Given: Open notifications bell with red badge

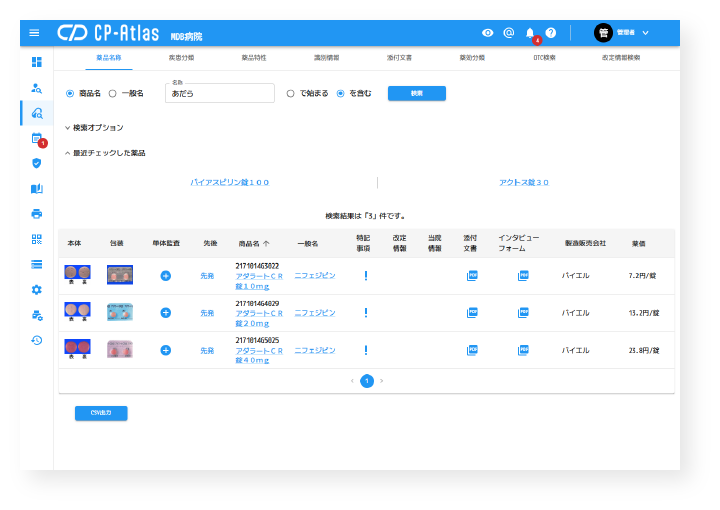Looking at the screenshot, I should point(530,33).
